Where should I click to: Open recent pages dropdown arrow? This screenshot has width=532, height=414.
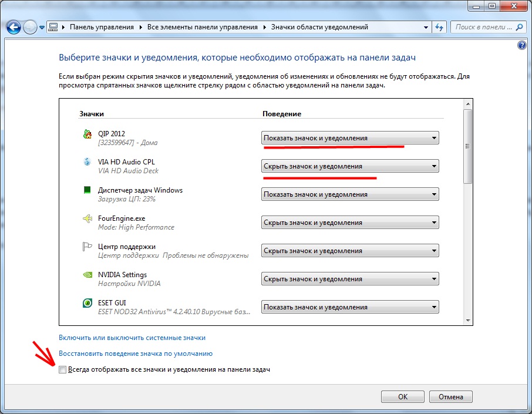coord(42,28)
